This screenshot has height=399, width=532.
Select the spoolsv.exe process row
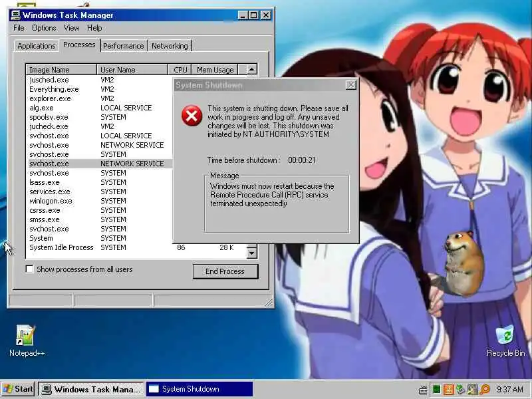[100, 117]
